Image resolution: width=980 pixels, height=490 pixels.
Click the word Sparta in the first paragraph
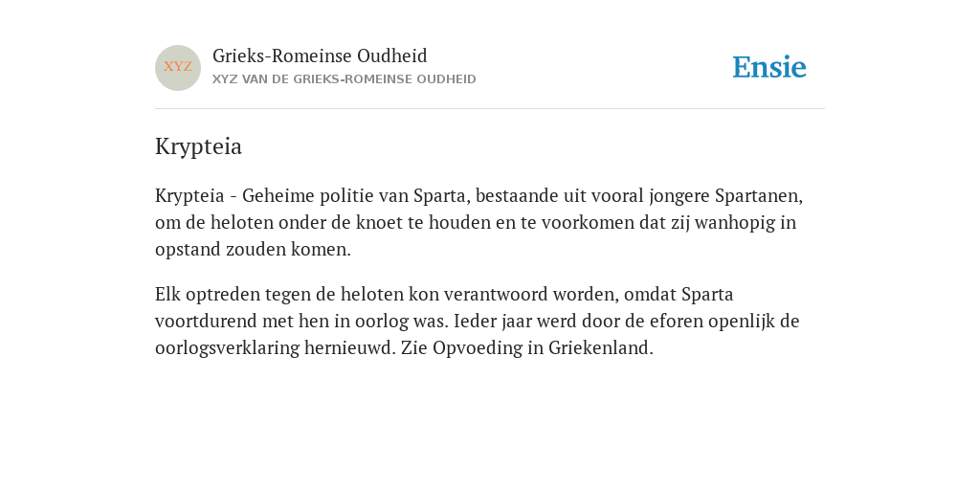point(440,197)
